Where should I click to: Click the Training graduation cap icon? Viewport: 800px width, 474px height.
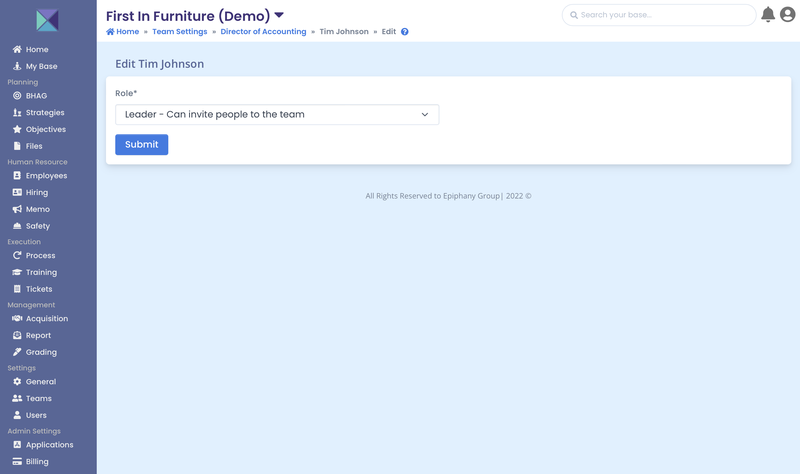coord(17,272)
